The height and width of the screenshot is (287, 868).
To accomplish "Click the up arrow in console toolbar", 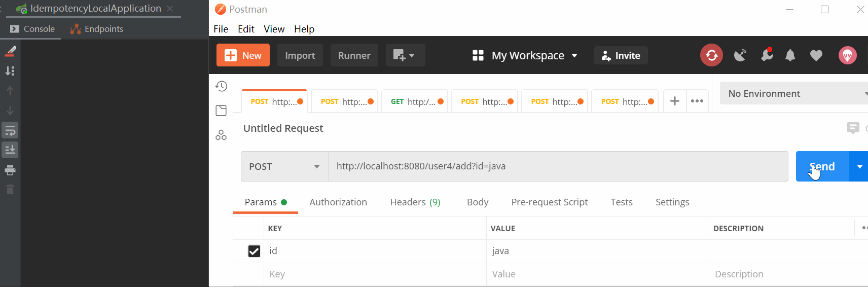I will (x=10, y=91).
